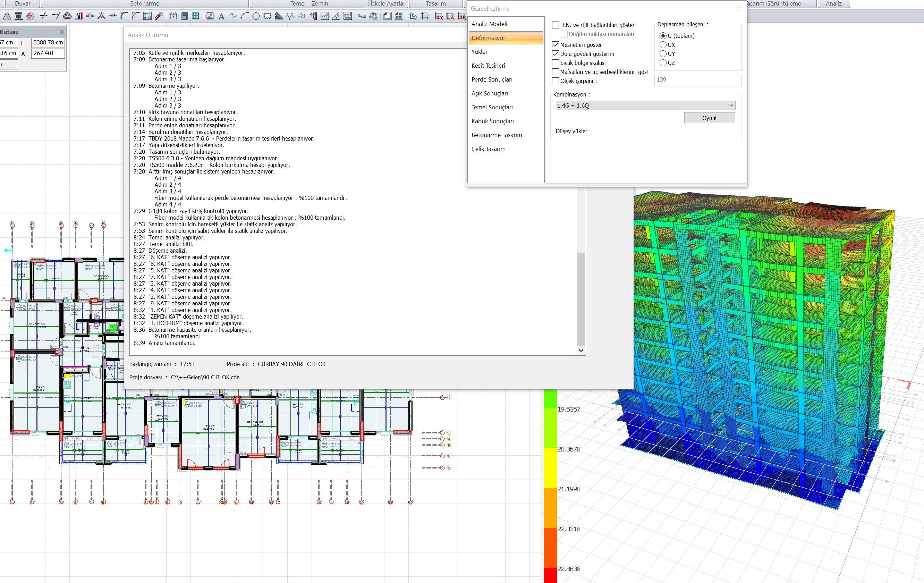The image size is (924, 583).
Task: Click the Analiz Durumu scrollbar down arrow
Action: [581, 350]
